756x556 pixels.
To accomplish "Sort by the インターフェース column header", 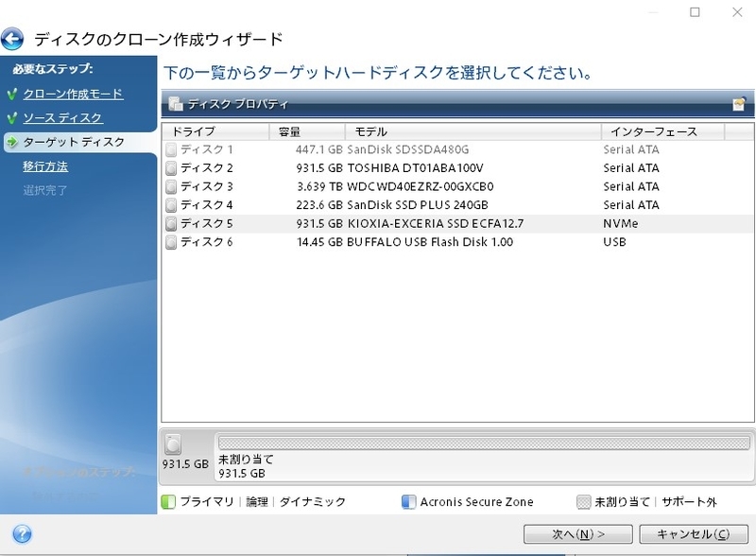I will point(663,131).
